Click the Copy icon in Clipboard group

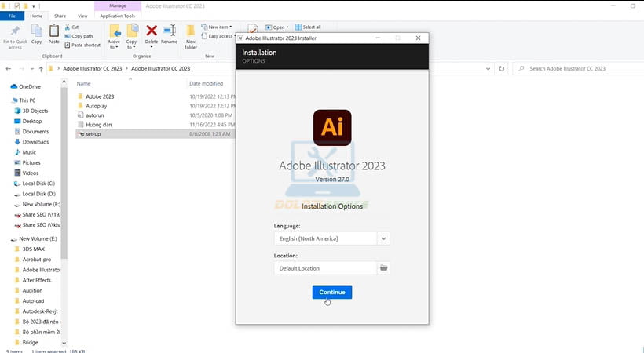pyautogui.click(x=37, y=33)
